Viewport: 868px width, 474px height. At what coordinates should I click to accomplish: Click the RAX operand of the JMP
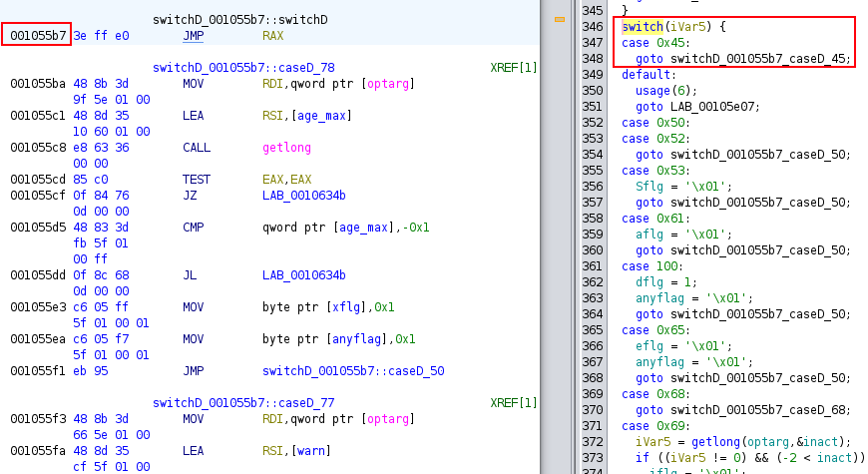pos(273,35)
